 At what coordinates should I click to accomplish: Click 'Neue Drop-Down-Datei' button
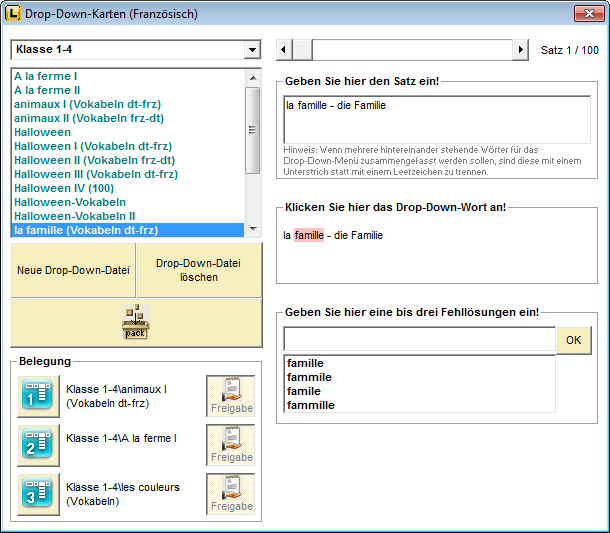point(73,270)
